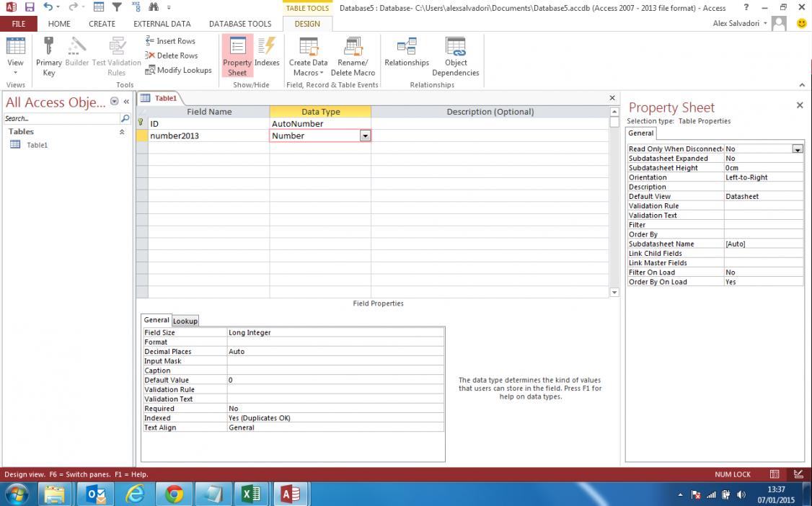Click the Find binoculars icon in title bar

point(154,7)
